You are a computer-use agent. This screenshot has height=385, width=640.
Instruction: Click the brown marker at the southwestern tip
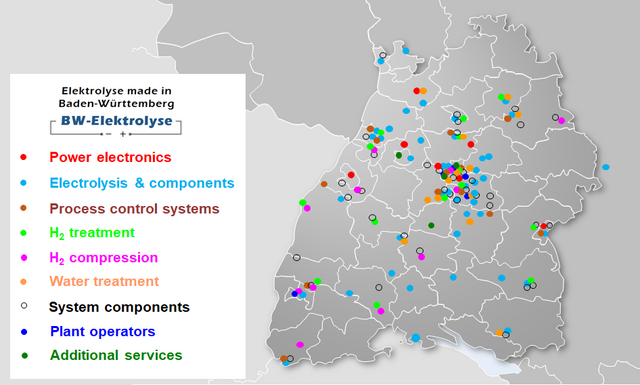coord(284,358)
